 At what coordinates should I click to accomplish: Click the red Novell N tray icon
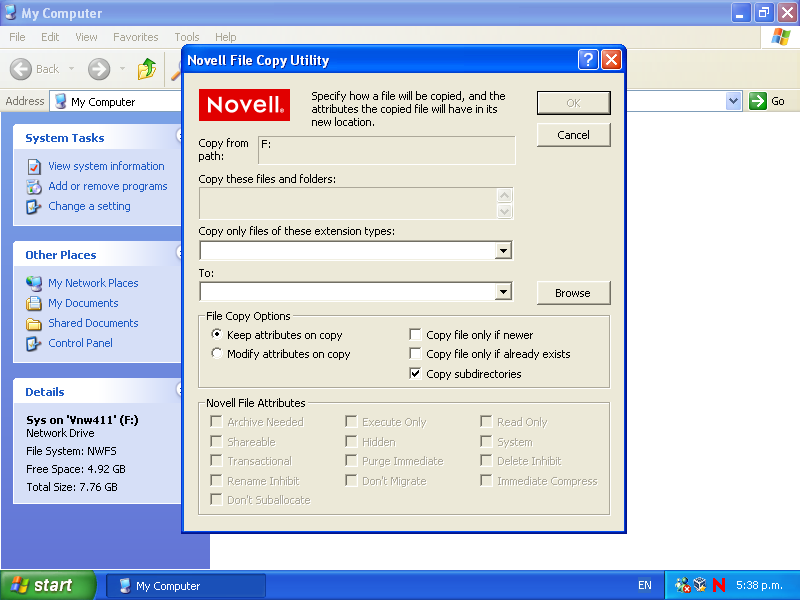(719, 585)
